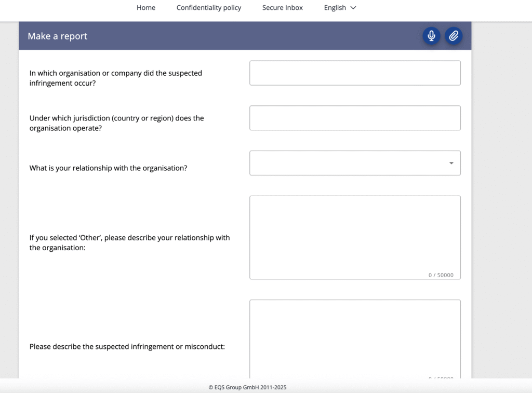Select the jurisdiction input box
The image size is (532, 393).
tap(355, 118)
